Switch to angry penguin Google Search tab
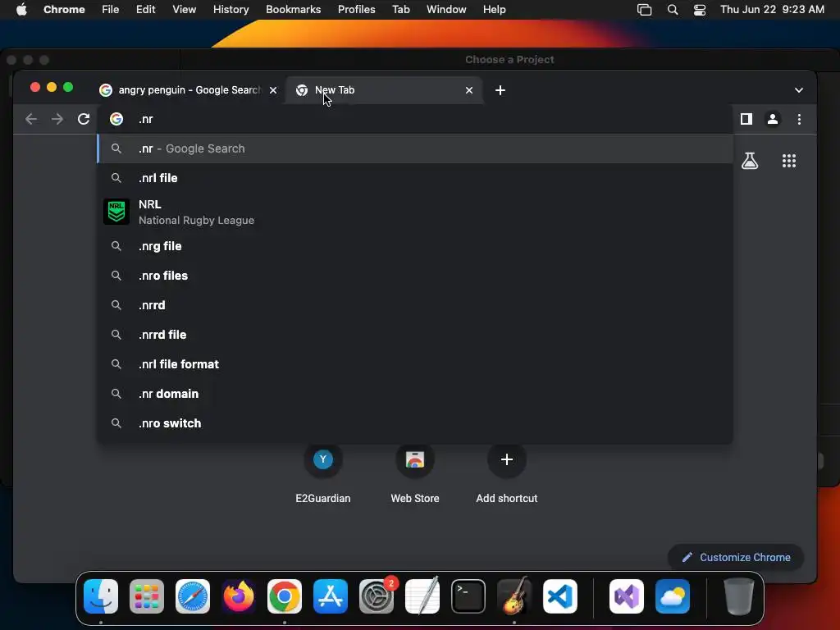 [x=189, y=90]
